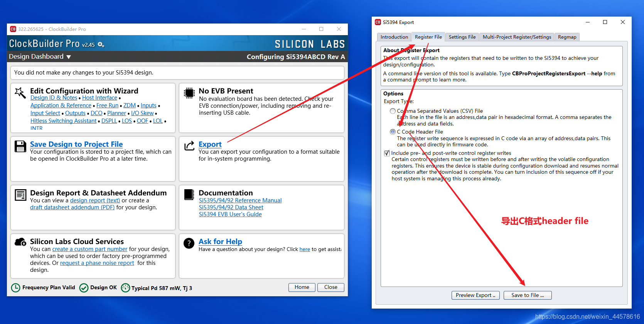This screenshot has height=324, width=644.
Task: Open DCO wizard link
Action: pyautogui.click(x=96, y=113)
